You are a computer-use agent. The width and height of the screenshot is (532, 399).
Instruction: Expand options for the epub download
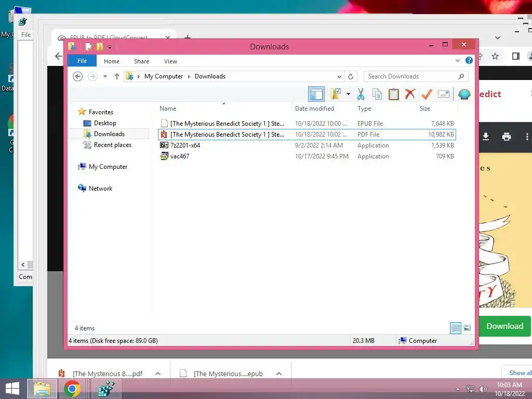[x=279, y=374]
